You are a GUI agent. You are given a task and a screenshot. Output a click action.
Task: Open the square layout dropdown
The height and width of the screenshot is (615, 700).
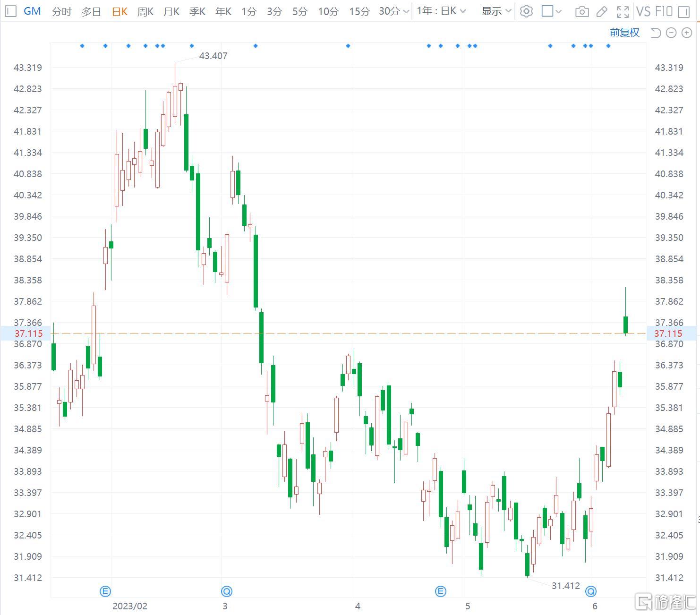pos(551,11)
